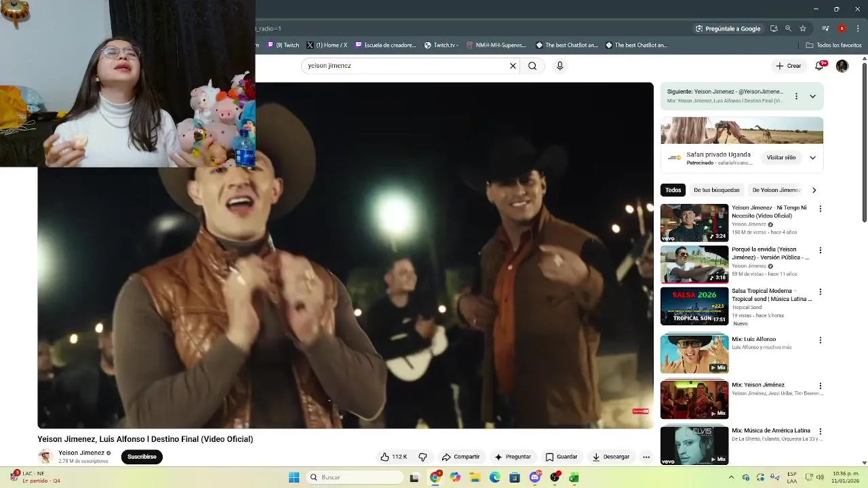Bookmark this page with the star icon
Screen dimensions: 868x488
pos(803,28)
